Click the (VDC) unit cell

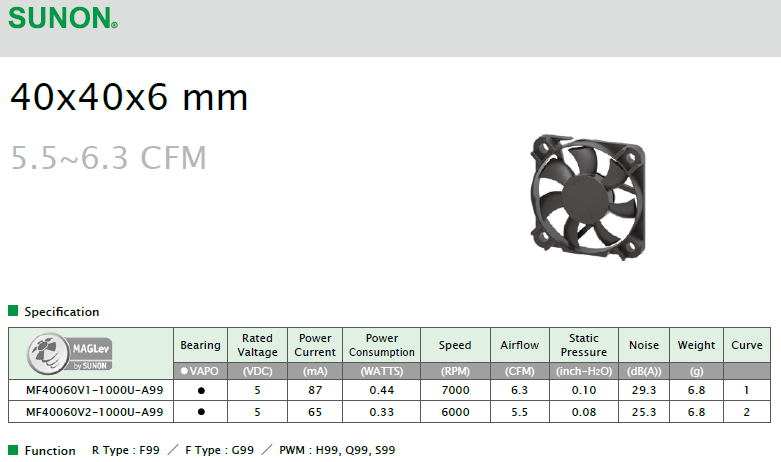[258, 371]
